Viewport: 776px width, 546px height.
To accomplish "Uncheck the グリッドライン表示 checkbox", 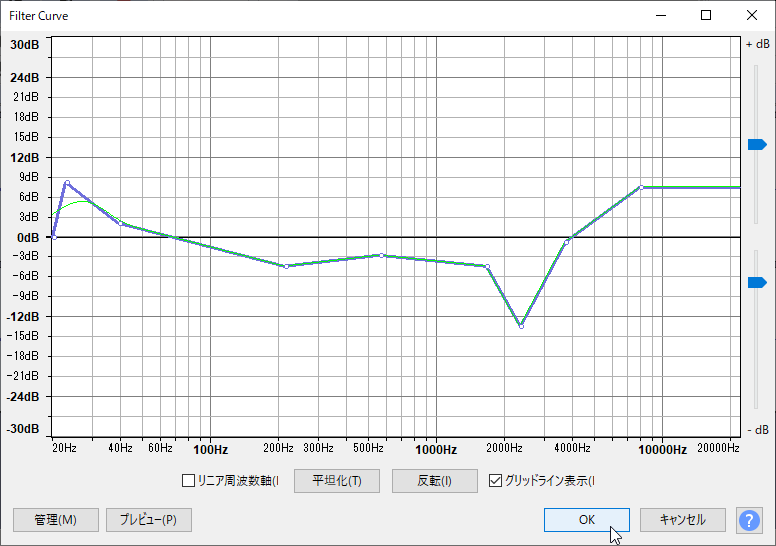I will click(x=495, y=481).
